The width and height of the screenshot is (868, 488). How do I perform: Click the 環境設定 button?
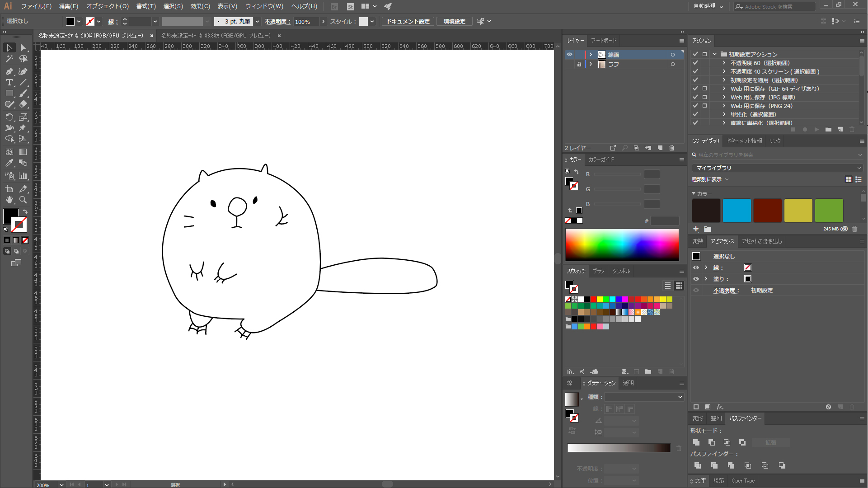454,21
